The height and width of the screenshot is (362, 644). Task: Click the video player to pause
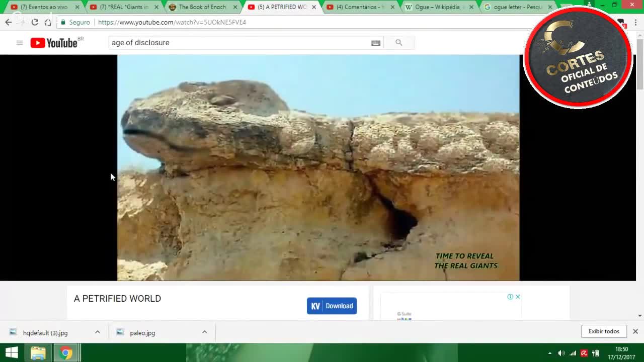click(x=318, y=167)
